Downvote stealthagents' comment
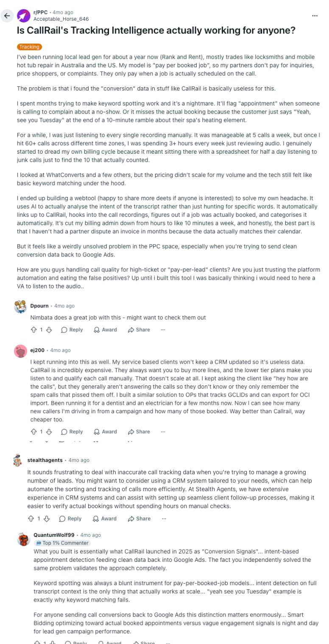Viewport: 329px width, 644px height. (47, 519)
